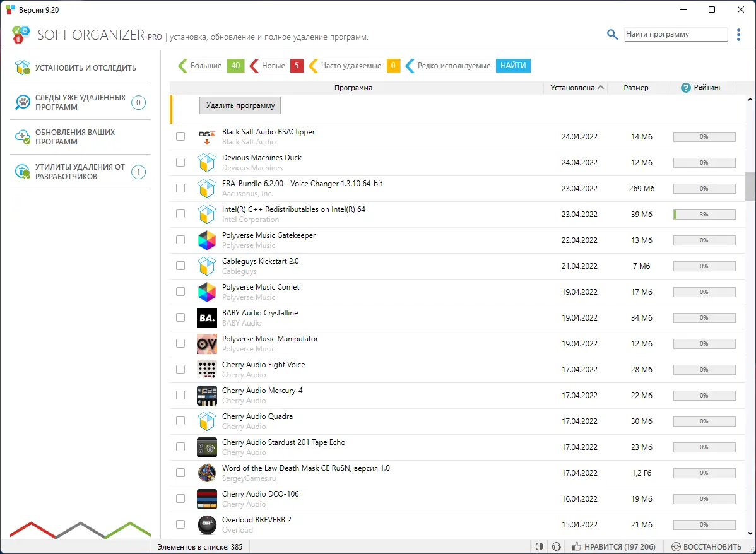Click the Install and Track sidebar icon
The height and width of the screenshot is (554, 756).
(23, 68)
